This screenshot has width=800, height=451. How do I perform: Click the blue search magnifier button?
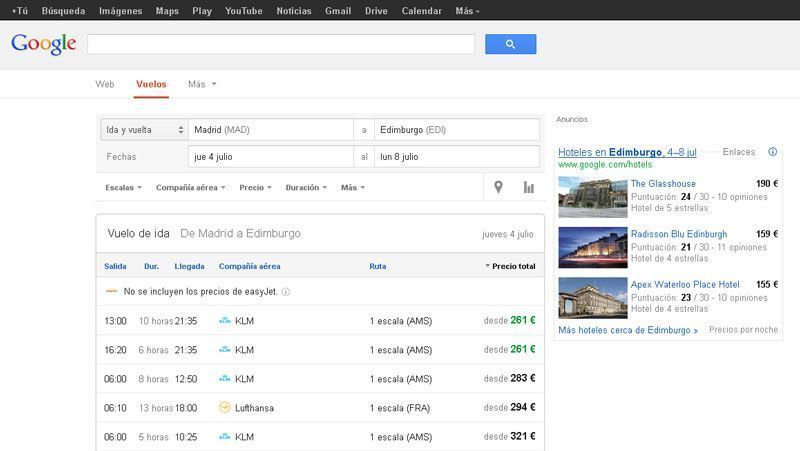pos(510,44)
